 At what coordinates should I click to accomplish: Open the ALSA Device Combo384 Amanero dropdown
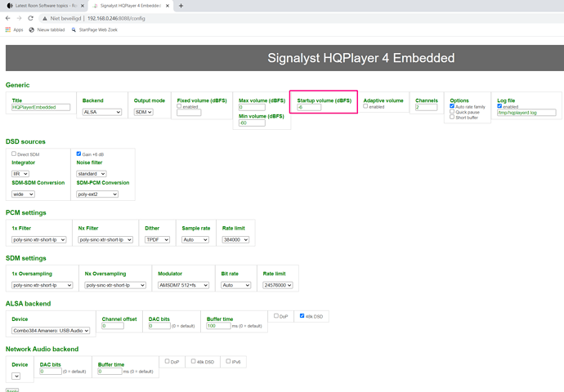tap(51, 331)
